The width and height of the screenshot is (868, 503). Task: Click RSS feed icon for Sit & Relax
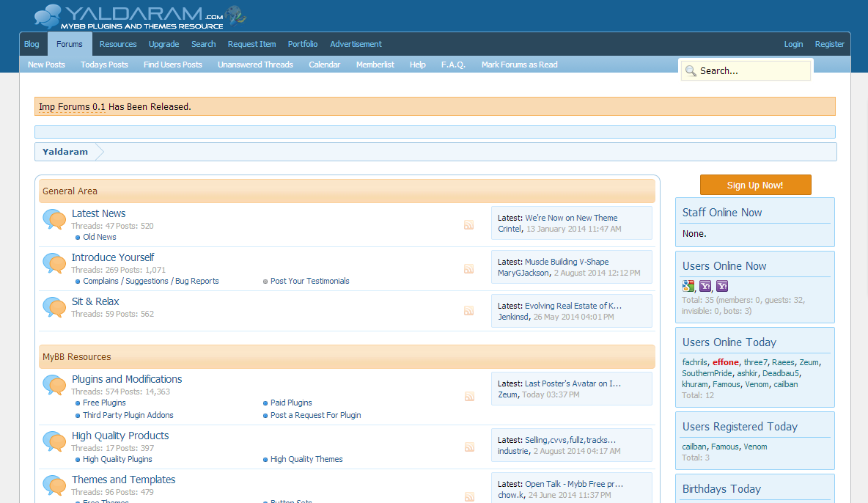pyautogui.click(x=468, y=311)
